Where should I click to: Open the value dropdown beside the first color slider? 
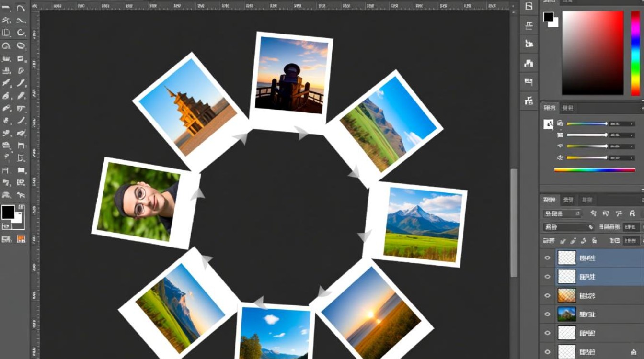point(622,123)
